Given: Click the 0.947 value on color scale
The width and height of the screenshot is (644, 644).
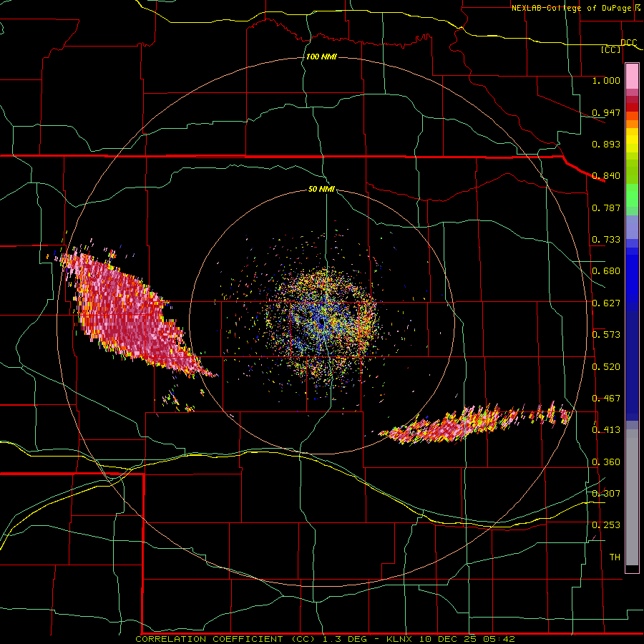Looking at the screenshot, I should 606,112.
